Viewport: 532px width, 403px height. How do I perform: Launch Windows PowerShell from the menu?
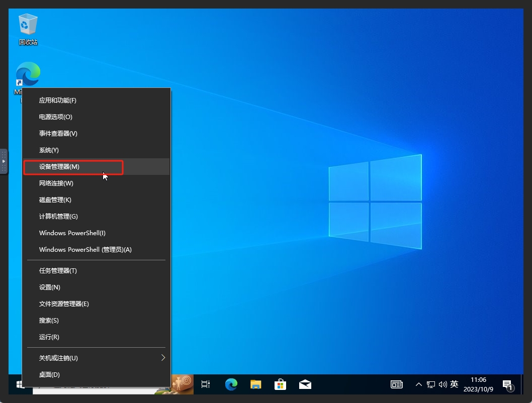tap(72, 233)
